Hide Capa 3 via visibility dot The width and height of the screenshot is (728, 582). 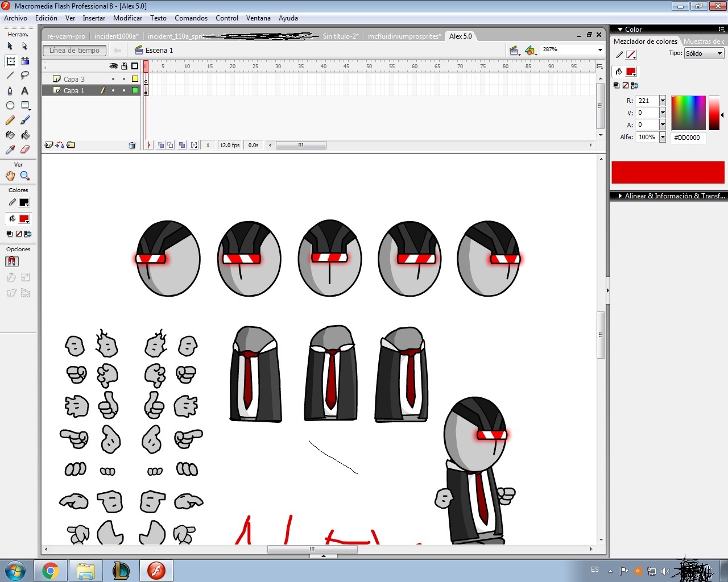pos(113,79)
